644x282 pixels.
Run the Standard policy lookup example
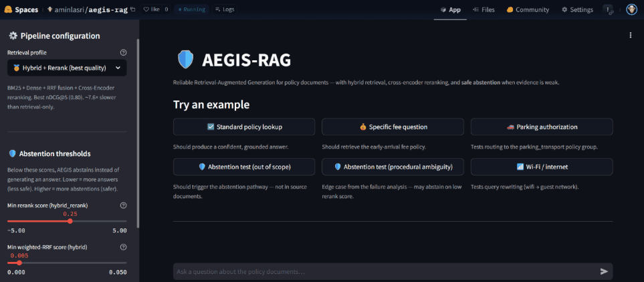point(244,127)
